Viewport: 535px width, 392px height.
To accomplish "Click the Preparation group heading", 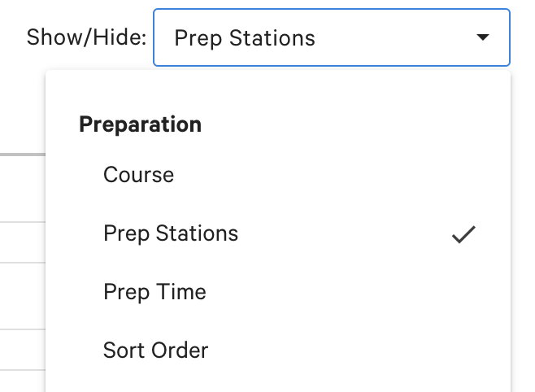I will coord(140,124).
